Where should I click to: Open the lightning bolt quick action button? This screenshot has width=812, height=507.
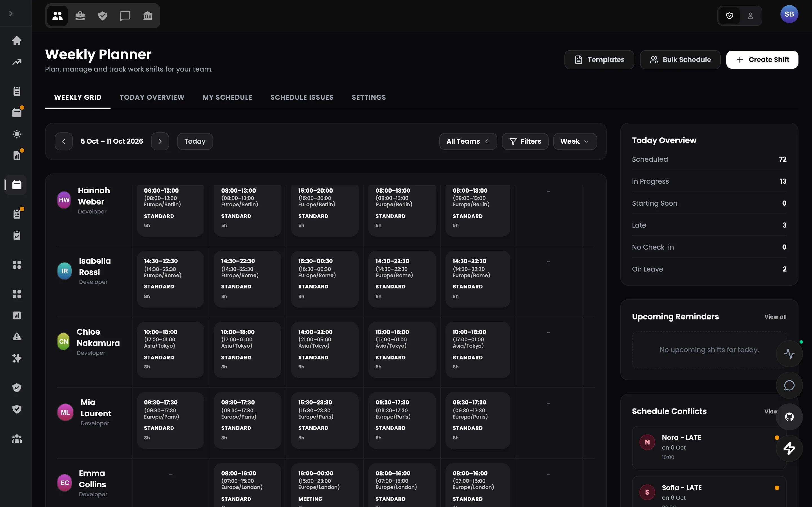point(789,448)
